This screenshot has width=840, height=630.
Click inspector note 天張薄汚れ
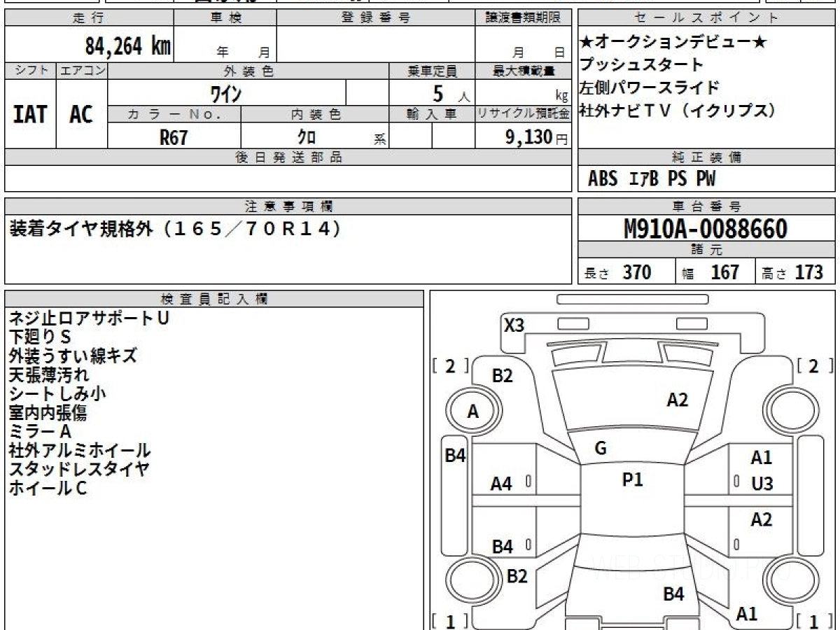click(x=49, y=374)
